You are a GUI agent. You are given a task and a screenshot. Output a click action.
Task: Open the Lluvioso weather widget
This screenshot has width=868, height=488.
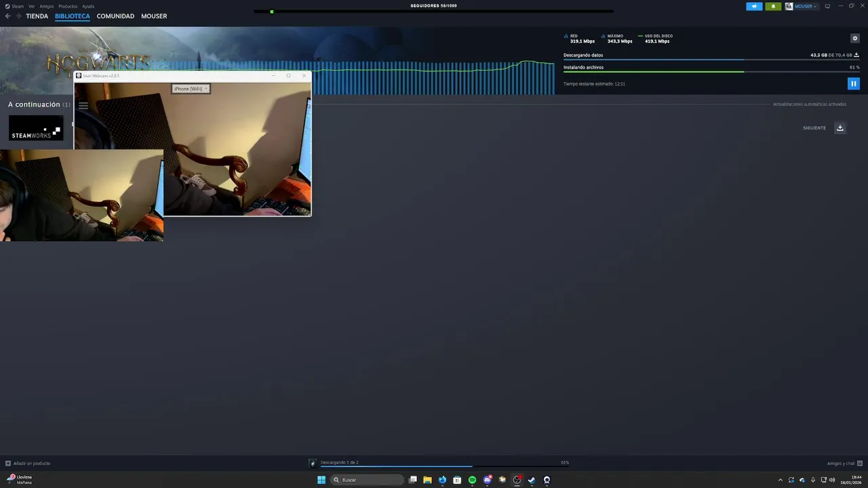(19, 480)
